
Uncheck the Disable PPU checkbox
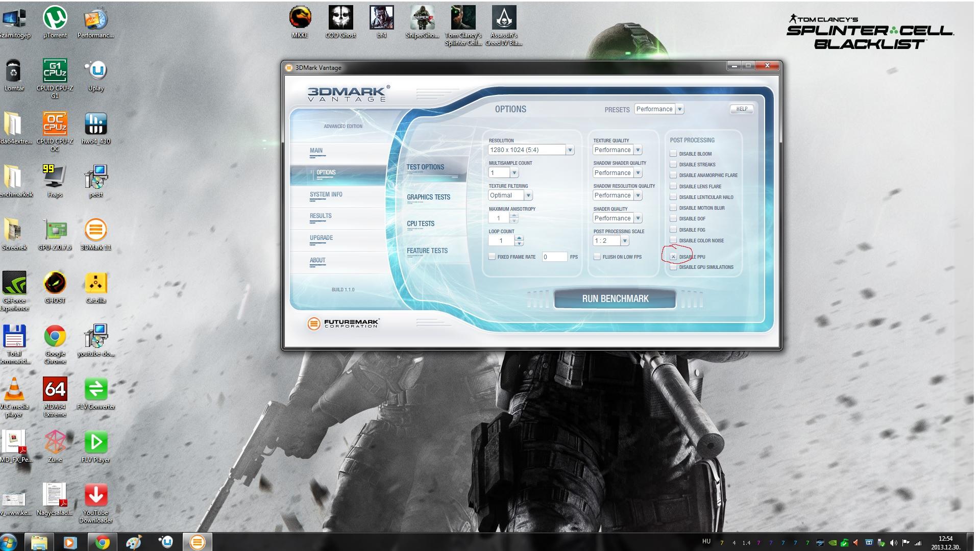coord(673,257)
